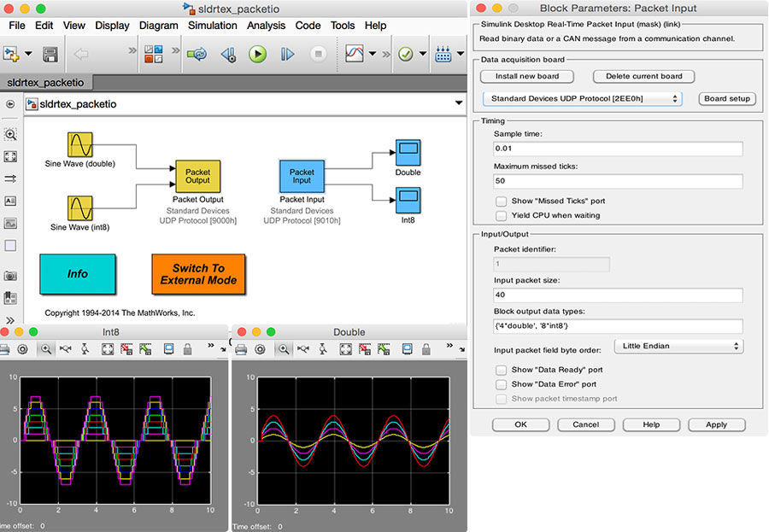Open the breadcrumb dropdown next to sldrtex_packetio
769x532 pixels.
click(x=460, y=103)
